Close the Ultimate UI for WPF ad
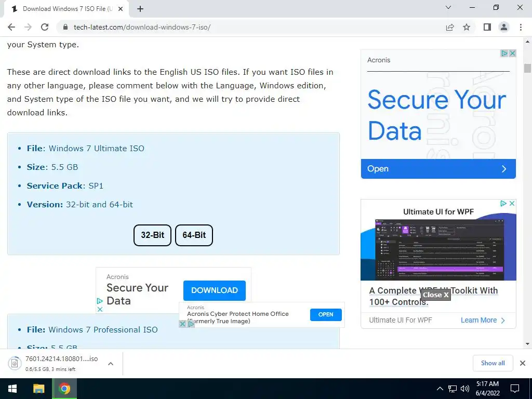The width and height of the screenshot is (532, 399). [512, 203]
